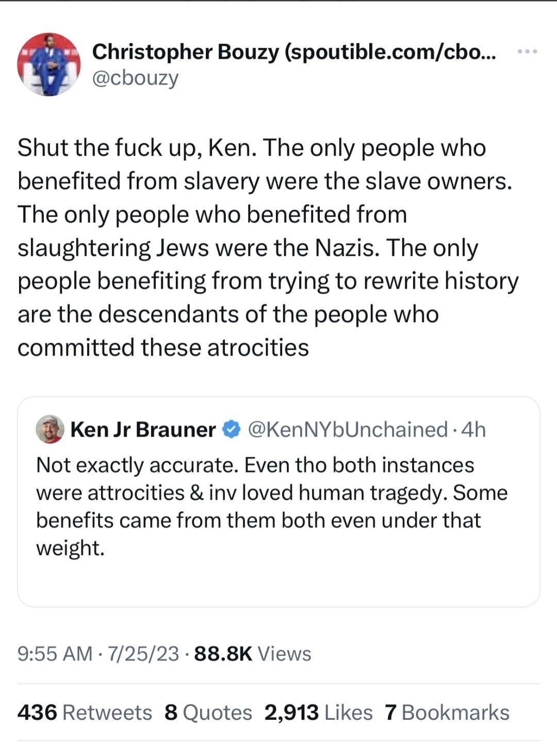Image resolution: width=557 pixels, height=756 pixels.
Task: View the 88.8K Views count
Action: tap(253, 654)
